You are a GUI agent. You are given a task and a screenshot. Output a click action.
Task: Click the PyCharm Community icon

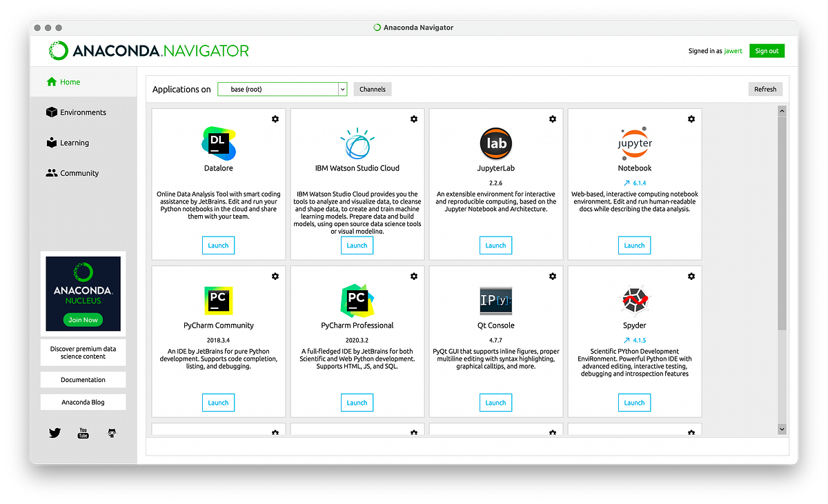click(x=218, y=299)
